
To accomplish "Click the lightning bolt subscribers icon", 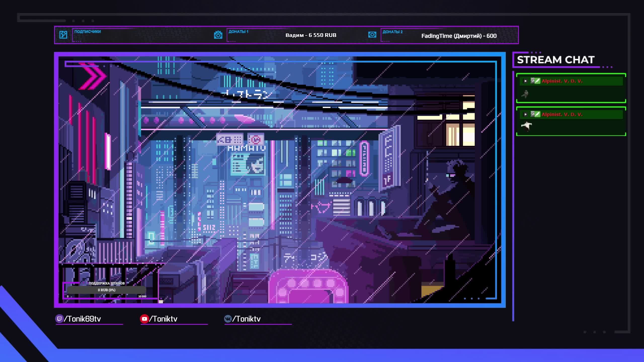I will pos(63,35).
